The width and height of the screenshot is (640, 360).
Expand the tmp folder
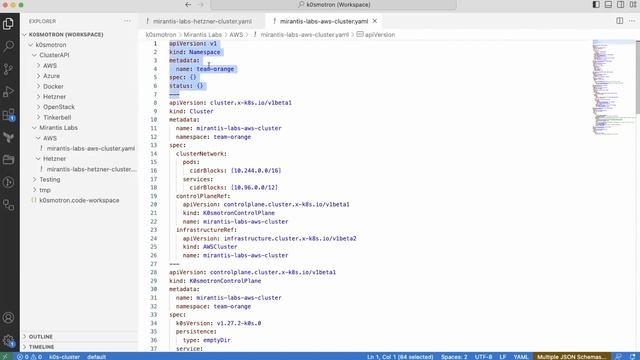click(x=45, y=190)
